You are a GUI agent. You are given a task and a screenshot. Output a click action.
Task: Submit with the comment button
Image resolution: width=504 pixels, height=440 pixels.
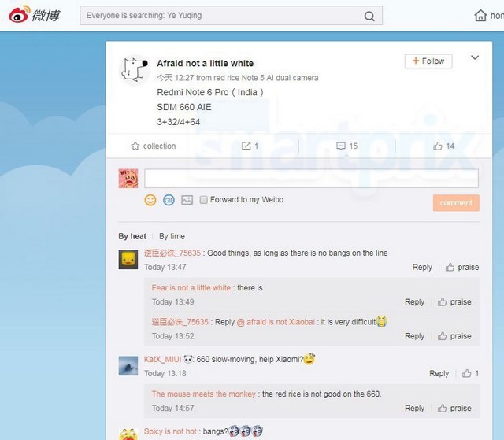click(x=456, y=202)
